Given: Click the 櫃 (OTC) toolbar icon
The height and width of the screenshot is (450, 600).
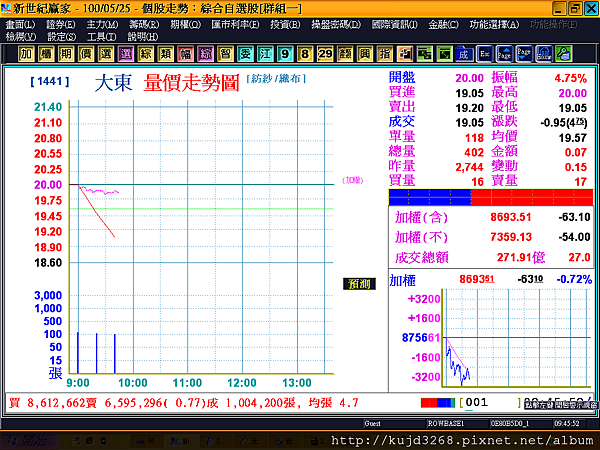Looking at the screenshot, I should (x=46, y=54).
